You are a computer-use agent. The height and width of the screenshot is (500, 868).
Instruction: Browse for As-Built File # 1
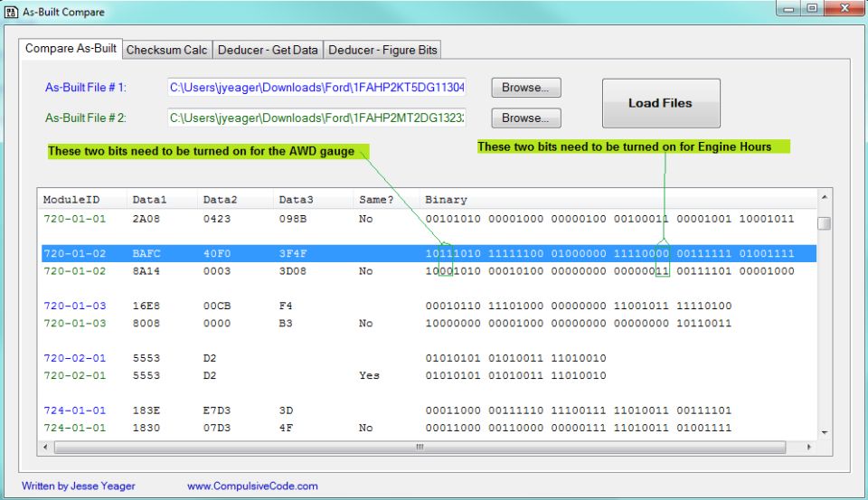526,88
